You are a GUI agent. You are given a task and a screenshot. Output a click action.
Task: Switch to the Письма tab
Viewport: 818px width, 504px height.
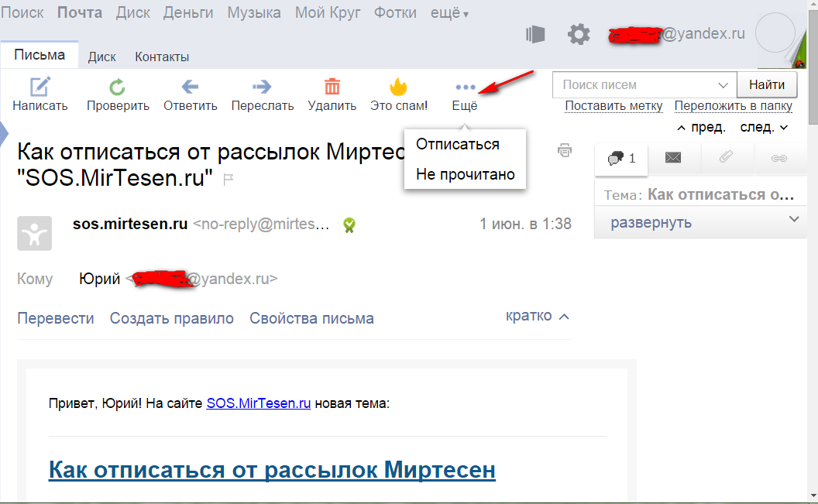click(40, 55)
